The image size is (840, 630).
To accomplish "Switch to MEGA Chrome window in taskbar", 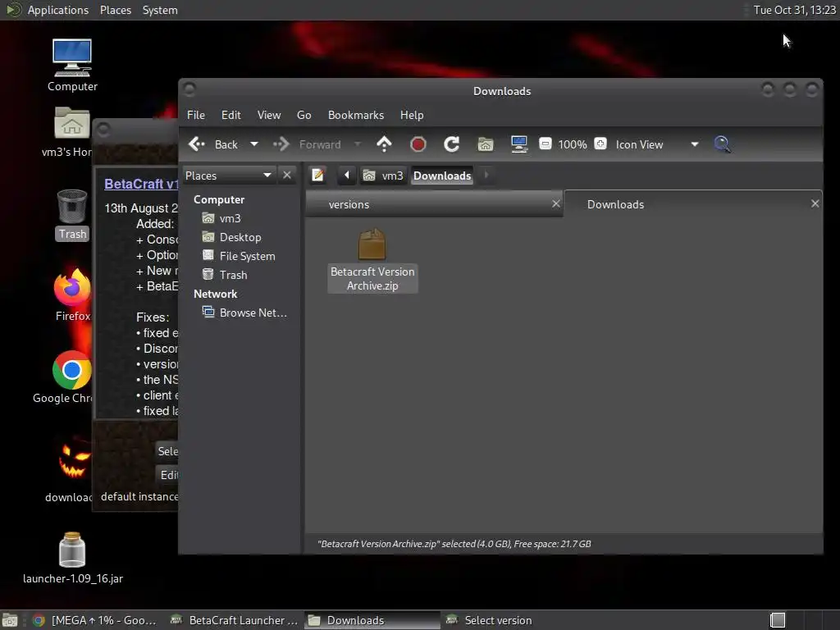I will (94, 620).
